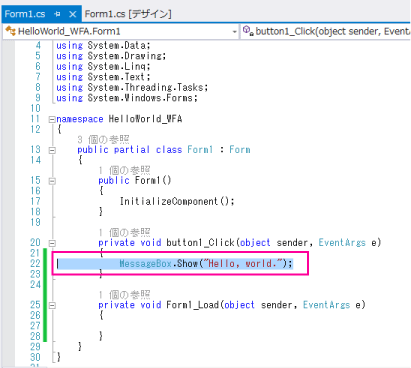Click the InitializeComponent() call
This screenshot has height=368, width=411.
point(177,201)
